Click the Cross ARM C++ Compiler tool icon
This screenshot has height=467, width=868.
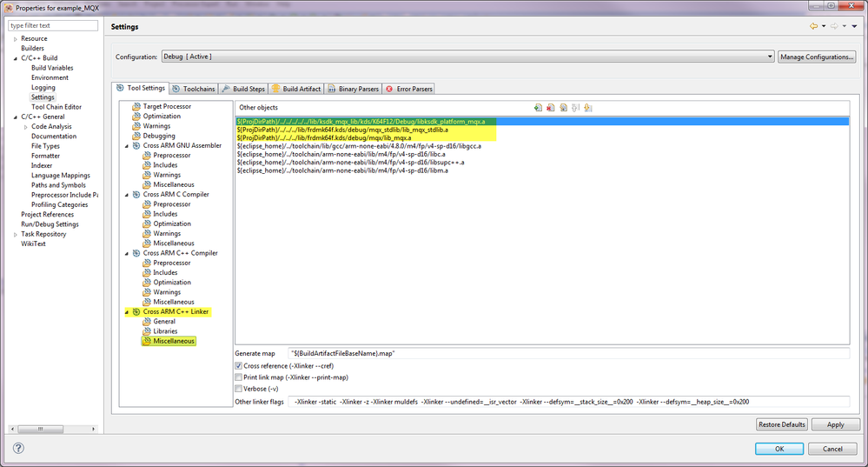[136, 253]
